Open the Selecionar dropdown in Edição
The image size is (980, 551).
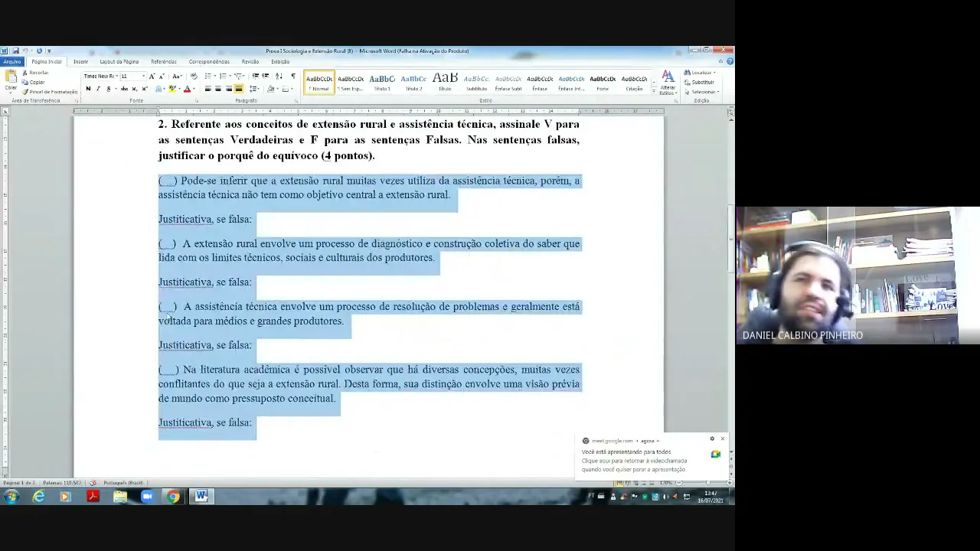pyautogui.click(x=702, y=91)
